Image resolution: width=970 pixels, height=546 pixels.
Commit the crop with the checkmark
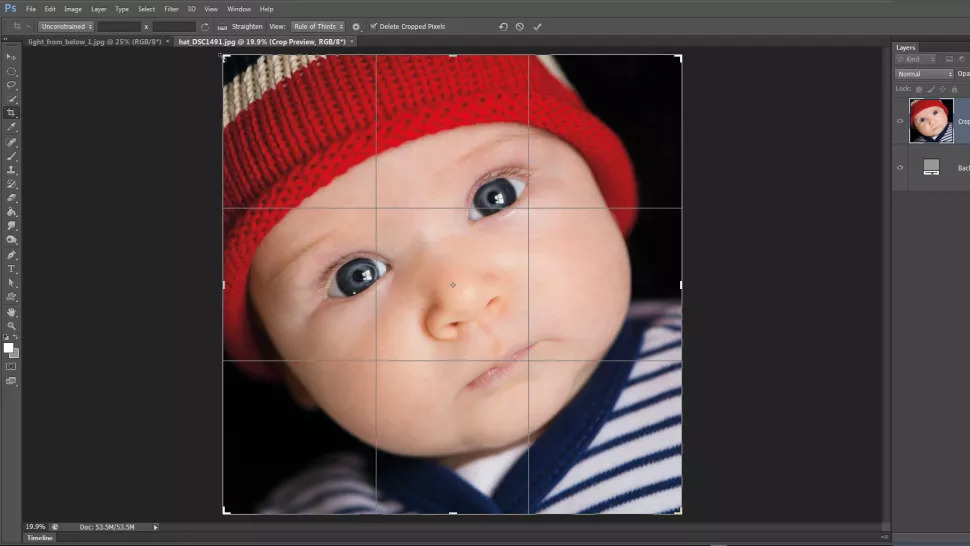point(537,27)
